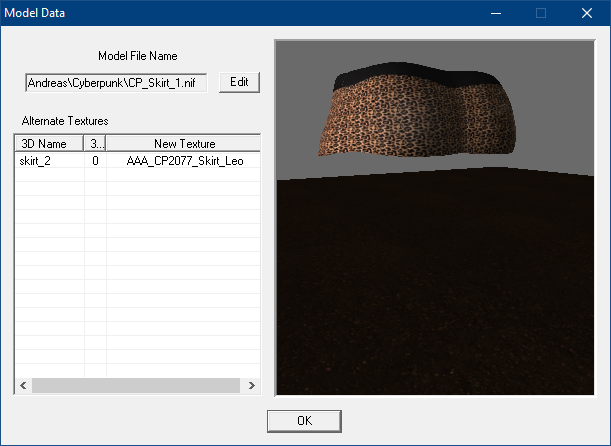Click the Edit button beside model file name
Viewport: 611px width, 446px height.
click(x=239, y=82)
